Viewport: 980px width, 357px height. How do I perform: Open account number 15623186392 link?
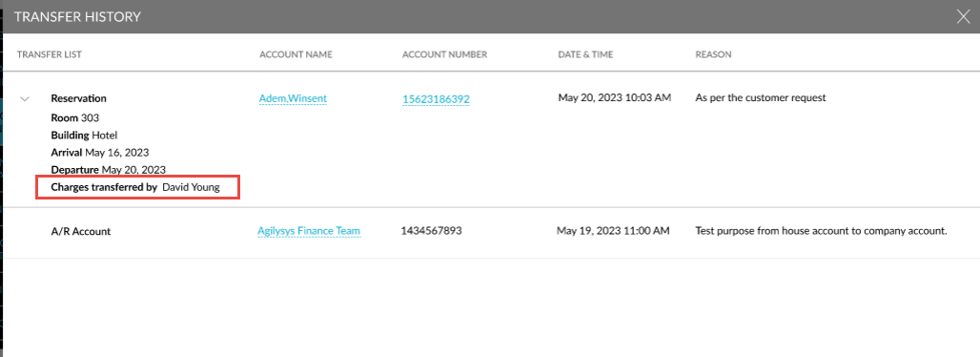436,99
